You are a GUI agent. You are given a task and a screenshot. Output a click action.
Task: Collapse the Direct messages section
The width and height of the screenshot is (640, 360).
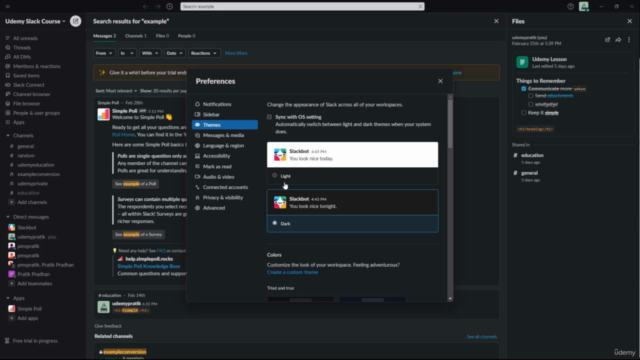pyautogui.click(x=8, y=217)
